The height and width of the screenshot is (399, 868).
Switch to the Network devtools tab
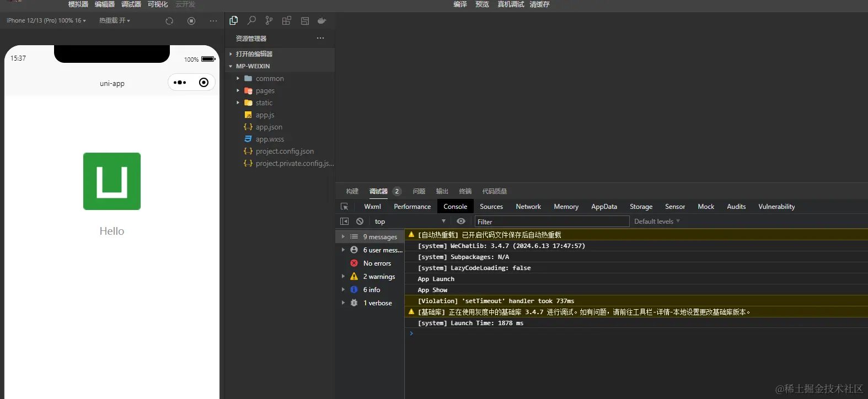pyautogui.click(x=528, y=207)
